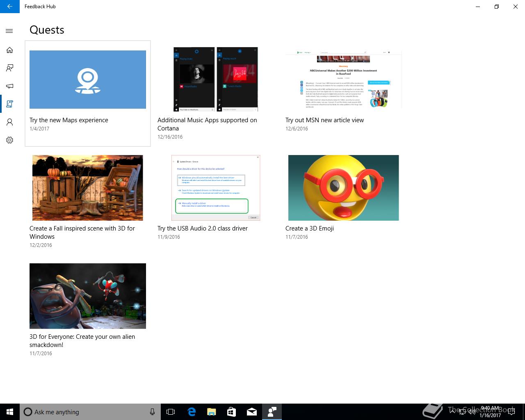Open the hamburger navigation menu

[x=9, y=31]
